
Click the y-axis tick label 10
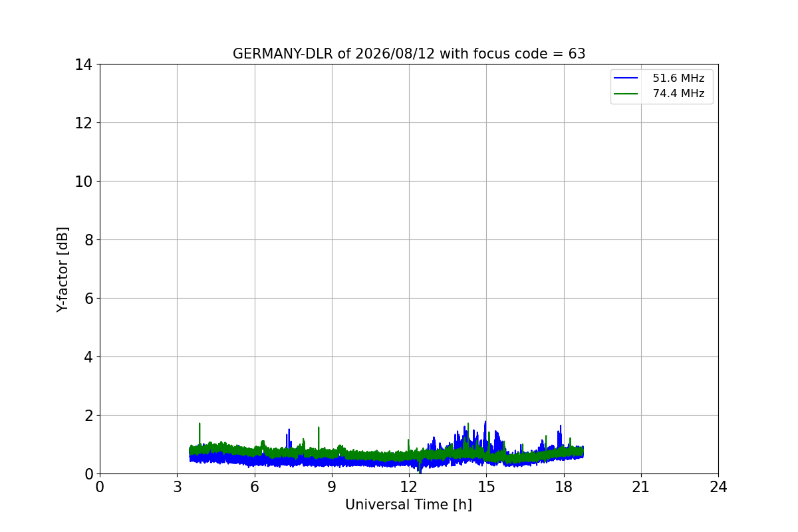pos(84,182)
